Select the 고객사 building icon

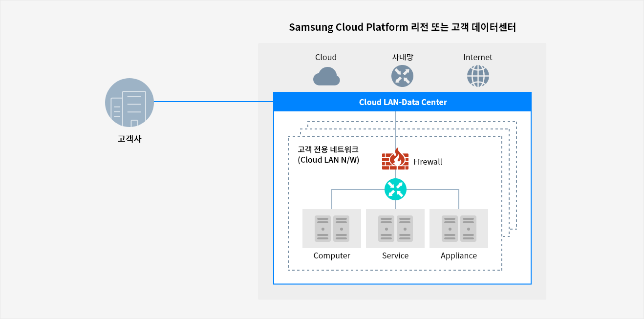click(129, 103)
